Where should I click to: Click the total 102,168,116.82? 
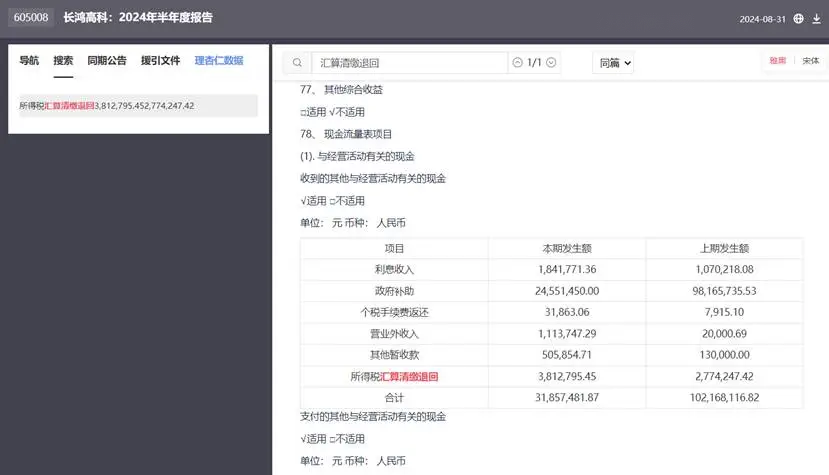pos(724,398)
